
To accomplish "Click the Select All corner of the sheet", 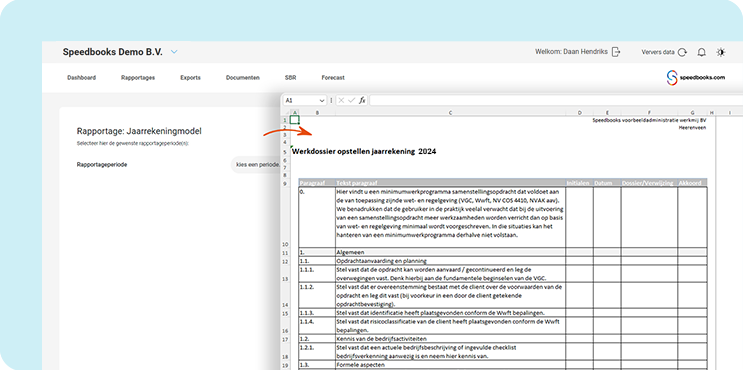I will [x=286, y=113].
